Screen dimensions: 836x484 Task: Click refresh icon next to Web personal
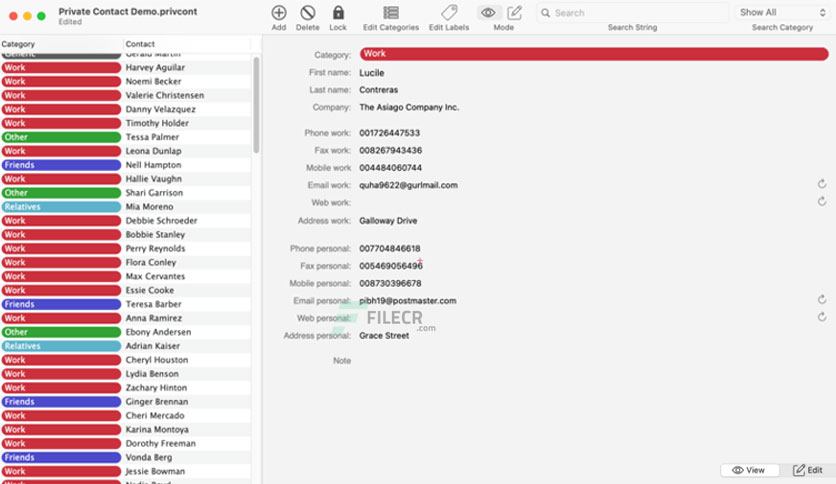[x=822, y=317]
